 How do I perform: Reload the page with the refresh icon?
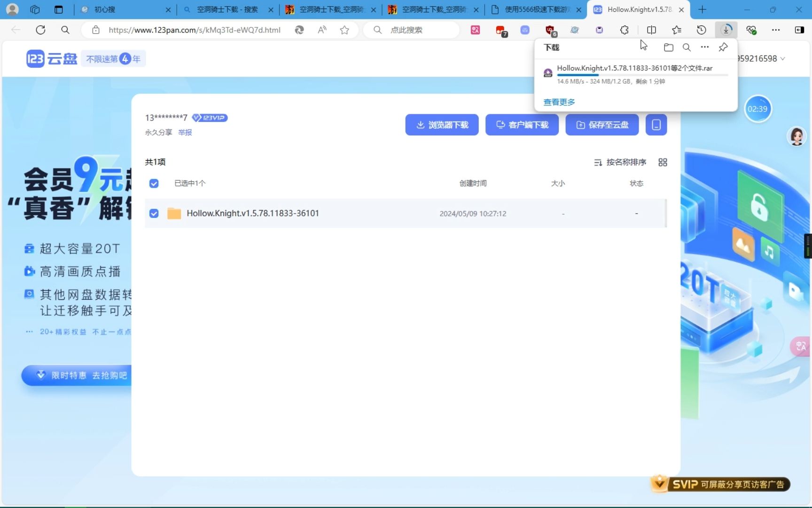click(x=40, y=30)
